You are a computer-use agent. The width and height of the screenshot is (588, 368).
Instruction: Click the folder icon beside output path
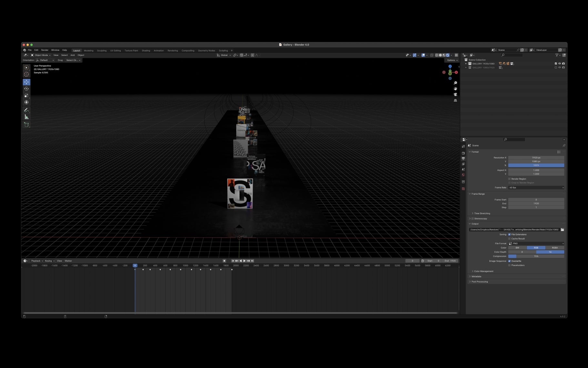pos(562,230)
